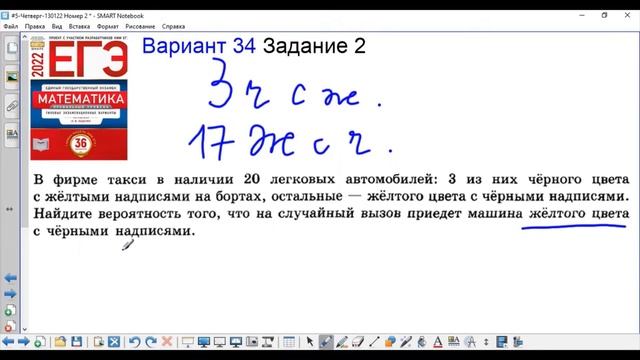The height and width of the screenshot is (360, 640).
Task: Open the Page Sorter sidebar tab
Action: 11,49
